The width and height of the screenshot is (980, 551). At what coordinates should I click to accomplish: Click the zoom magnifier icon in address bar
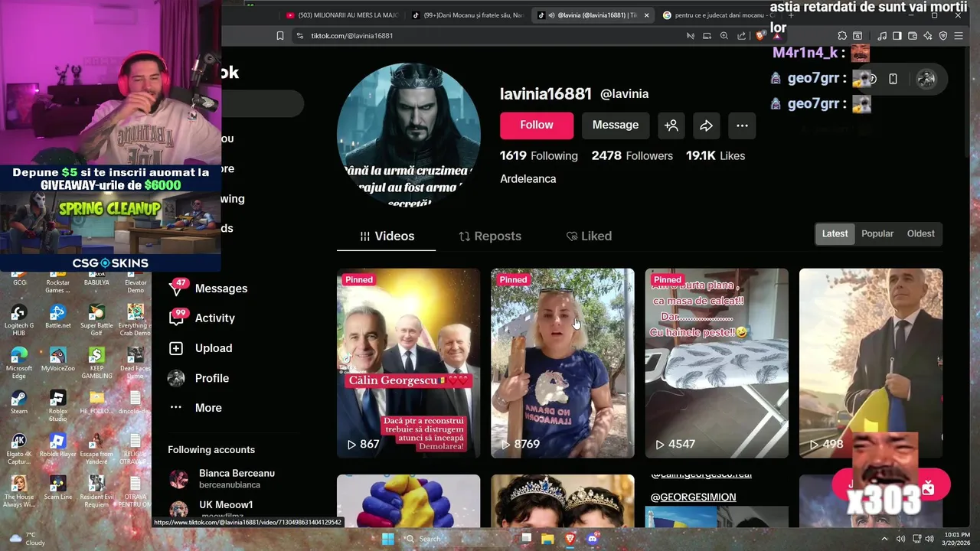coord(724,36)
